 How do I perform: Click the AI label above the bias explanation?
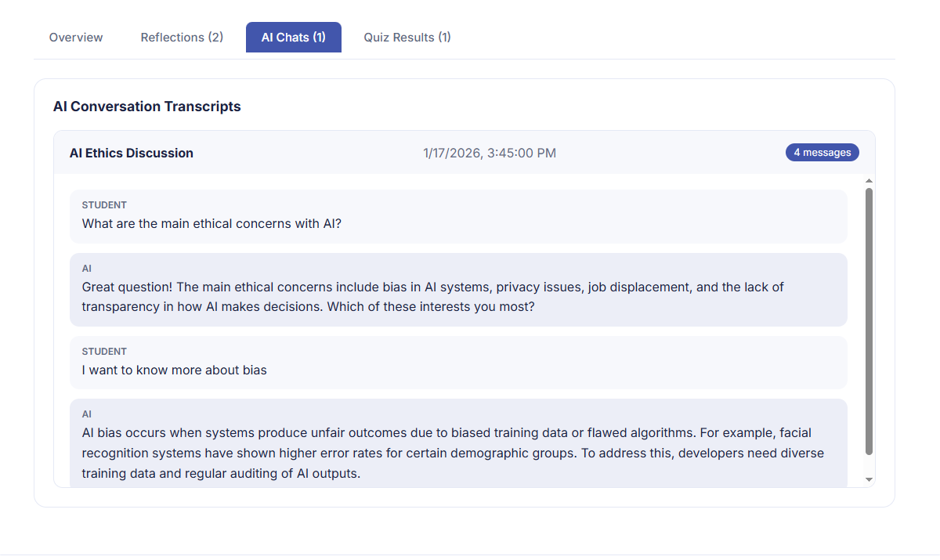tap(87, 414)
